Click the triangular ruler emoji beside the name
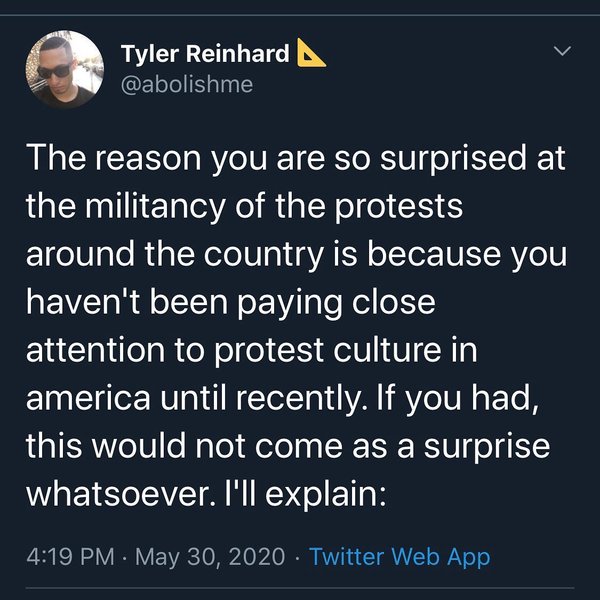600x600 pixels. pos(310,54)
